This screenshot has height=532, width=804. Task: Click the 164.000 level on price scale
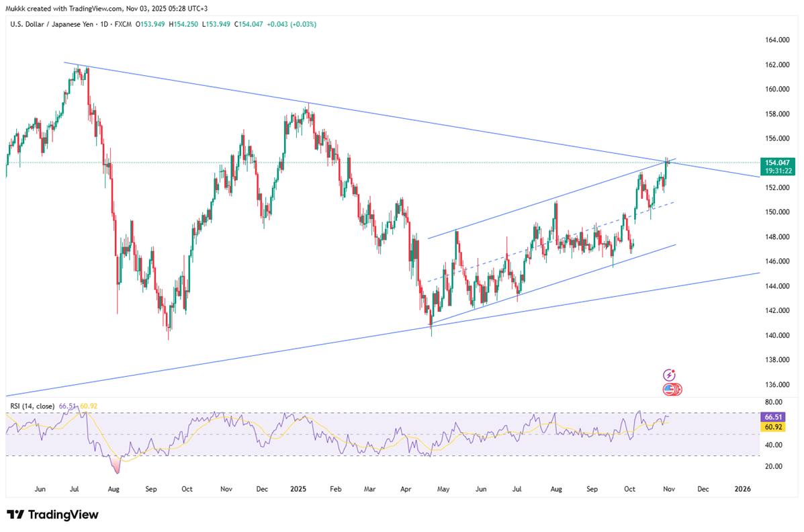pos(776,40)
